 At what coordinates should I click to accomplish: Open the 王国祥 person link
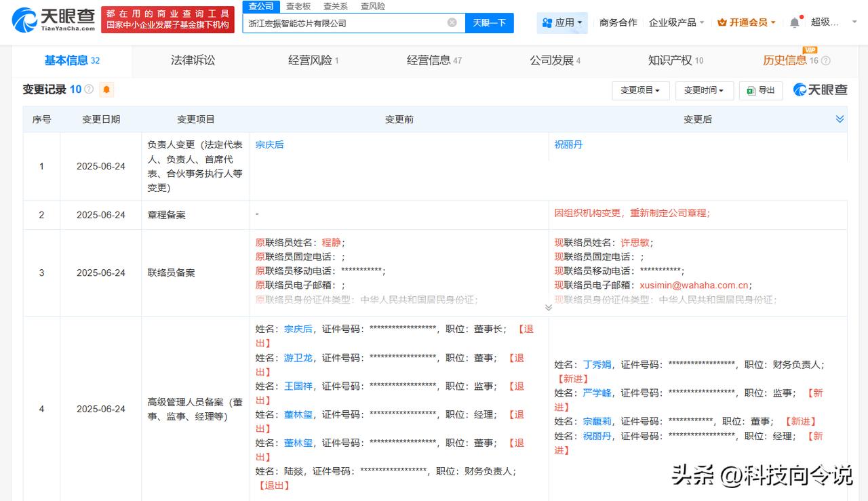[298, 386]
